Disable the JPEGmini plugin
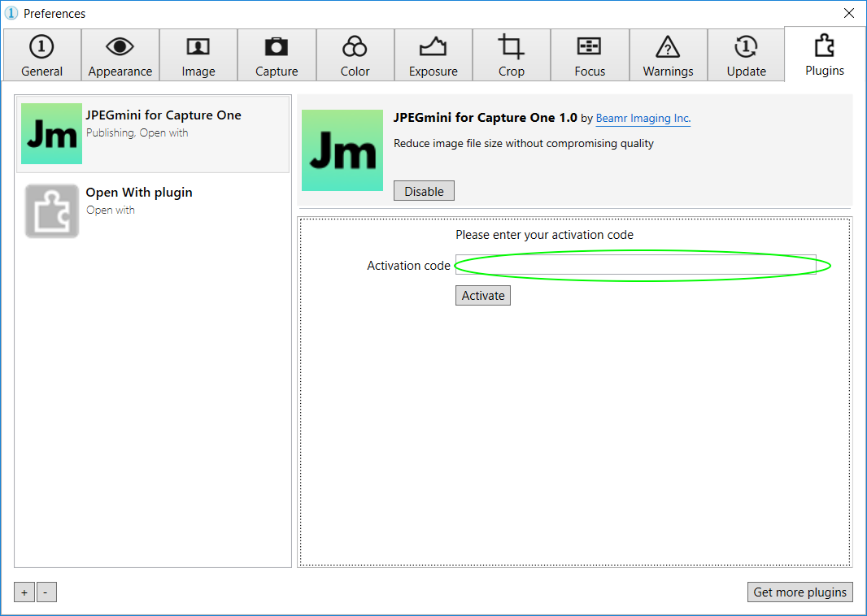 (x=424, y=191)
